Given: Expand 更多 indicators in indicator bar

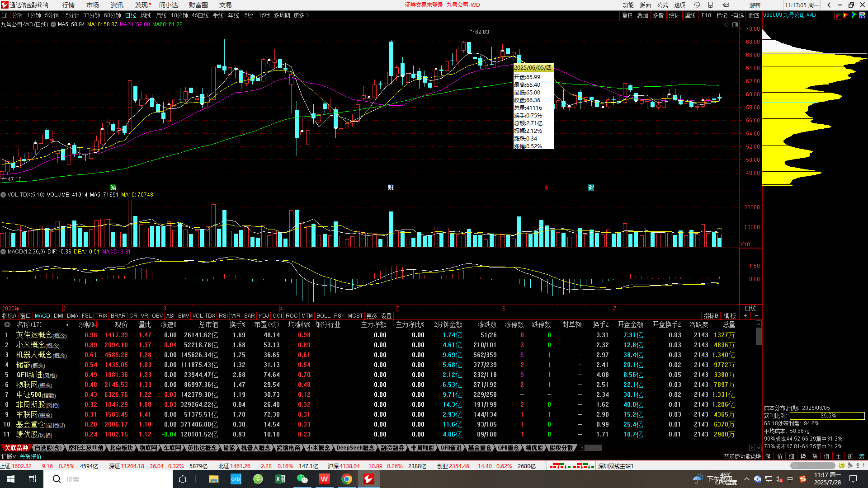Looking at the screenshot, I should coord(372,316).
